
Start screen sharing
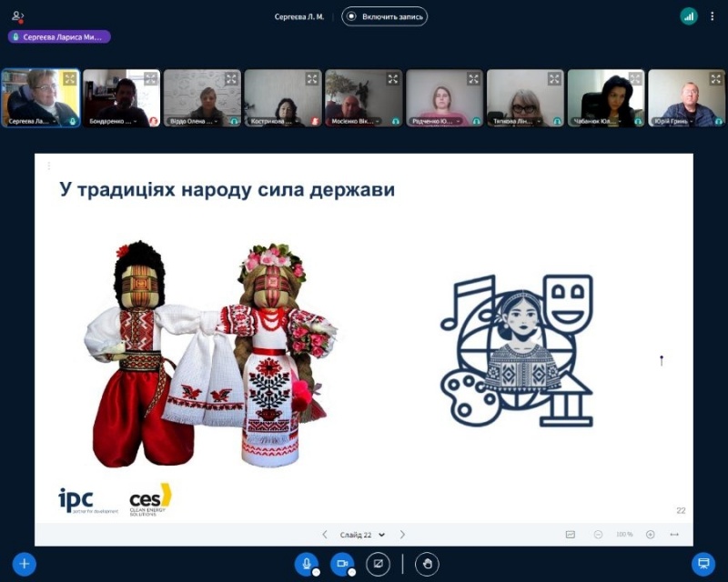(x=378, y=564)
